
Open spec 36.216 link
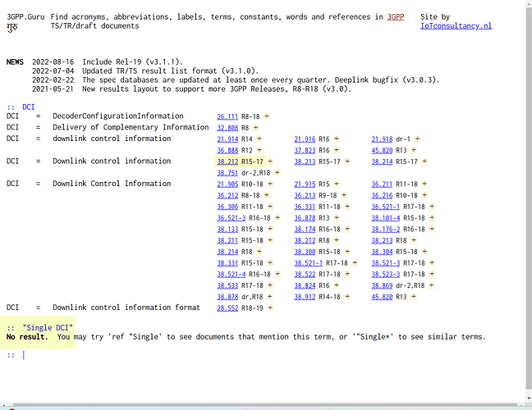(x=382, y=195)
